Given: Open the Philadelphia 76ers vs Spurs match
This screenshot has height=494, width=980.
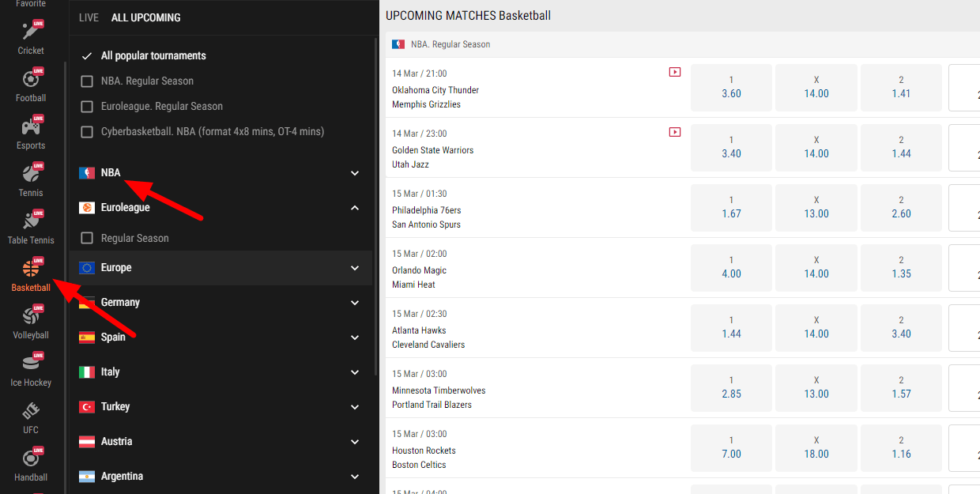Looking at the screenshot, I should point(427,217).
